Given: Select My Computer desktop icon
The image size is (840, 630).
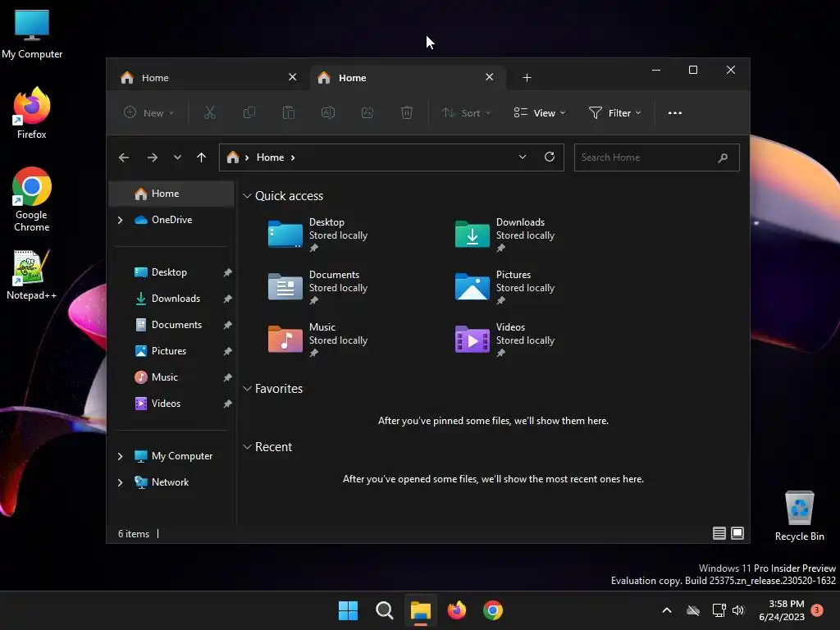Looking at the screenshot, I should [32, 34].
